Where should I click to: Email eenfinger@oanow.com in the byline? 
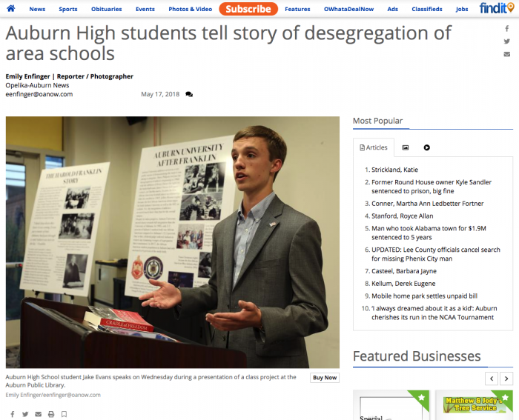[x=39, y=94]
